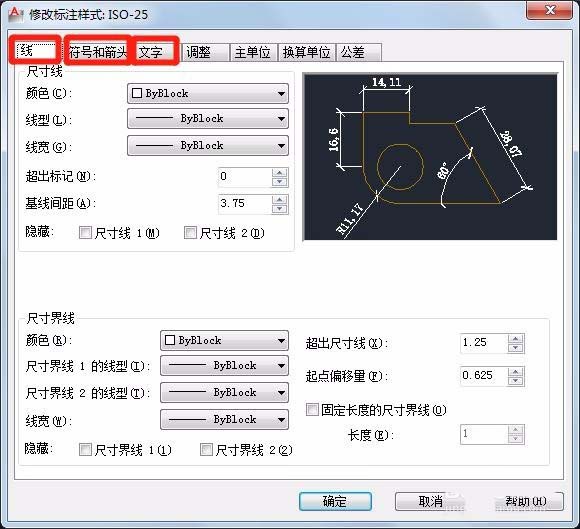This screenshot has width=580, height=529.
Task: Open 尺寸界线 2 的线型 dropdown
Action: click(x=224, y=392)
